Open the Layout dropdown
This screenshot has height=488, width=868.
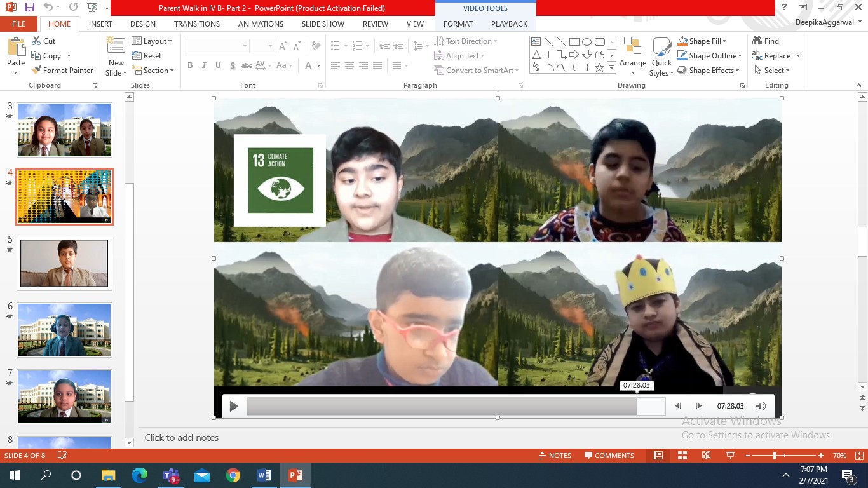tap(152, 41)
